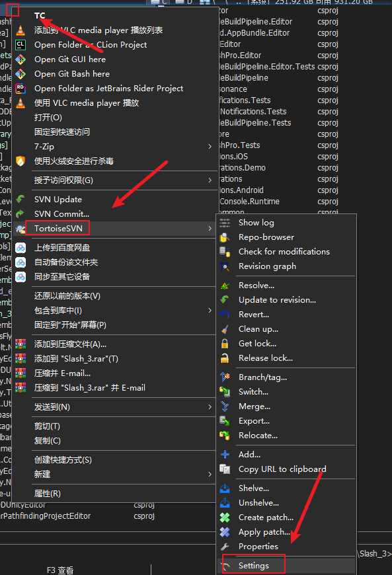
Task: Click the SVN Update green arrow icon
Action: (x=20, y=199)
